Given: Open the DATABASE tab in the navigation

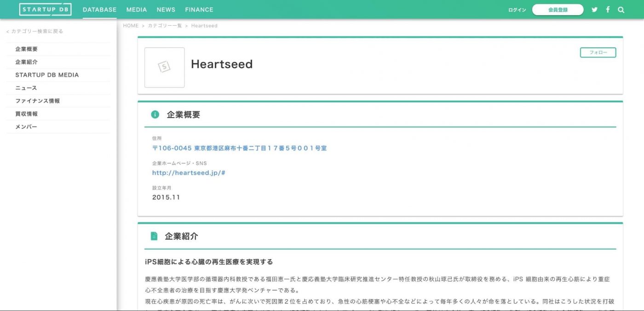Looking at the screenshot, I should (99, 9).
